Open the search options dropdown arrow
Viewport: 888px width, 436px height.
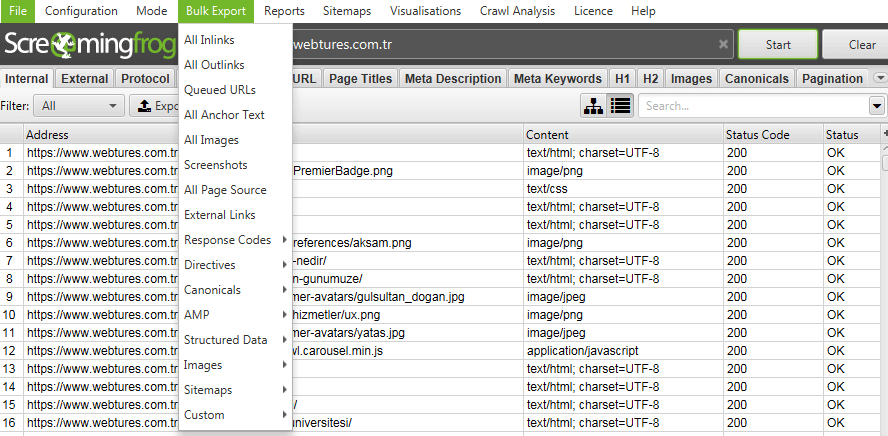(x=877, y=106)
